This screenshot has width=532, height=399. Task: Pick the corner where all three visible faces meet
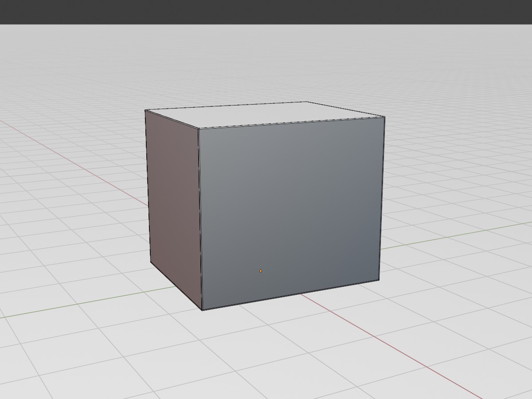pyautogui.click(x=198, y=129)
